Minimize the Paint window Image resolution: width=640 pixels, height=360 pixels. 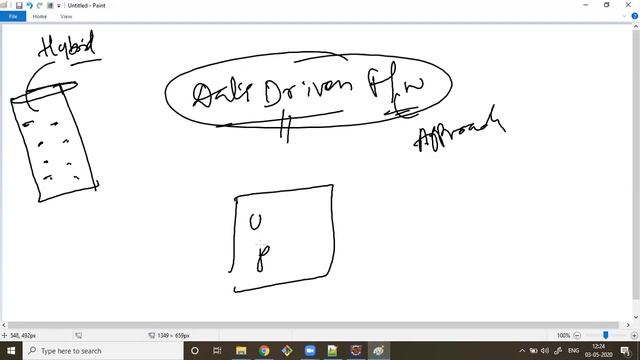(586, 5)
